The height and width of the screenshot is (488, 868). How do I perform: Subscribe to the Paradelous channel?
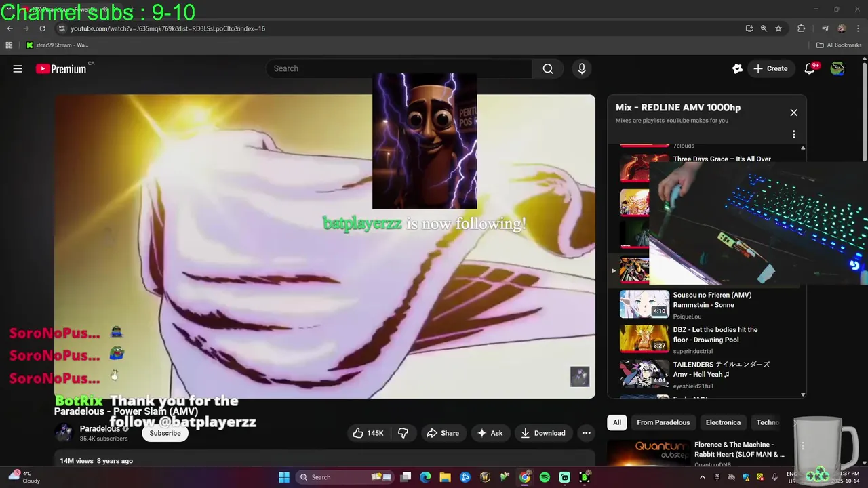click(x=165, y=433)
